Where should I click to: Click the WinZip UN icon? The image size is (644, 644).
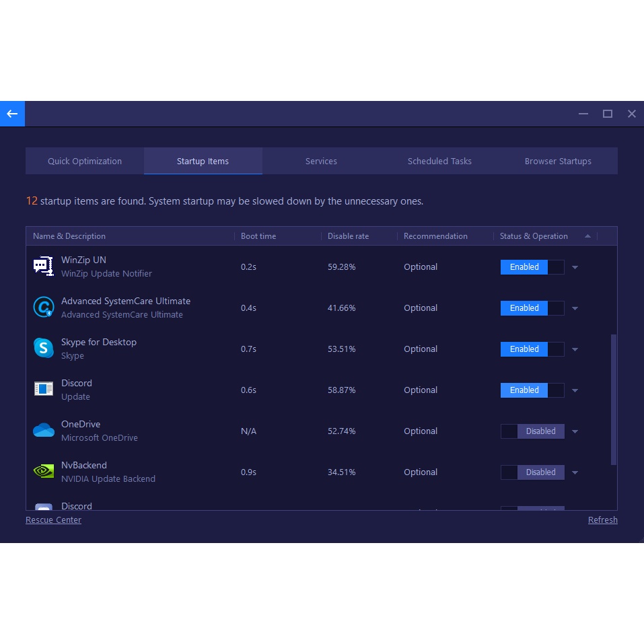click(44, 266)
